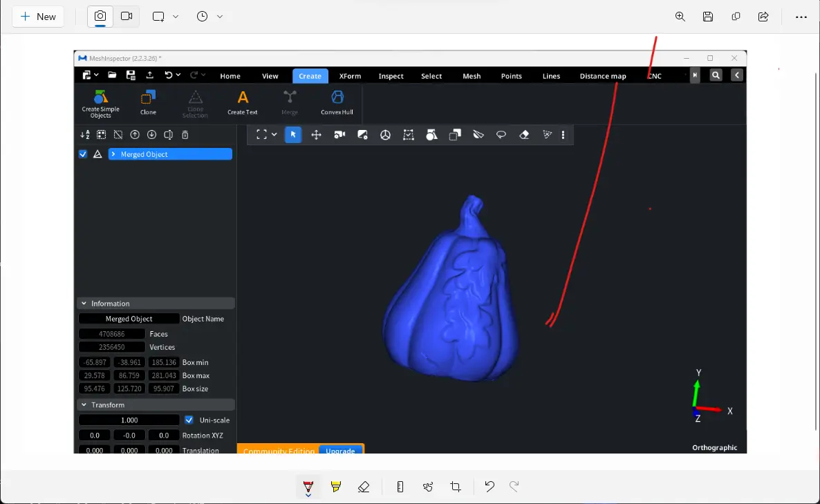Viewport: 820px width, 504px height.
Task: Open the dropdown beside the fit view icon
Action: tap(274, 135)
